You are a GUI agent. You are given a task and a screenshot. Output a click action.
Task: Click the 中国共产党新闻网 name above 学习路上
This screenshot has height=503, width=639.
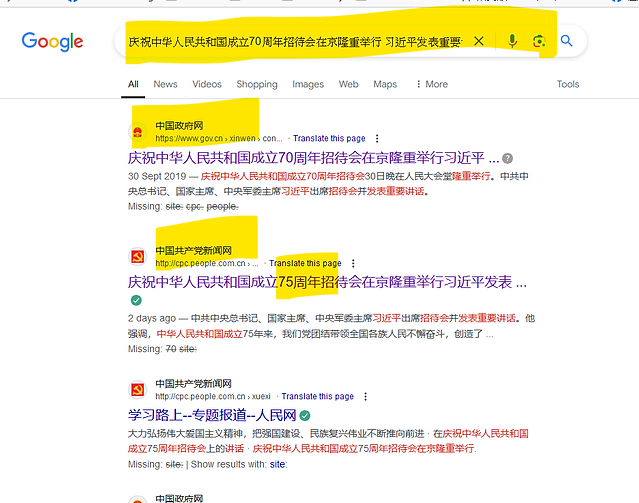click(x=193, y=384)
